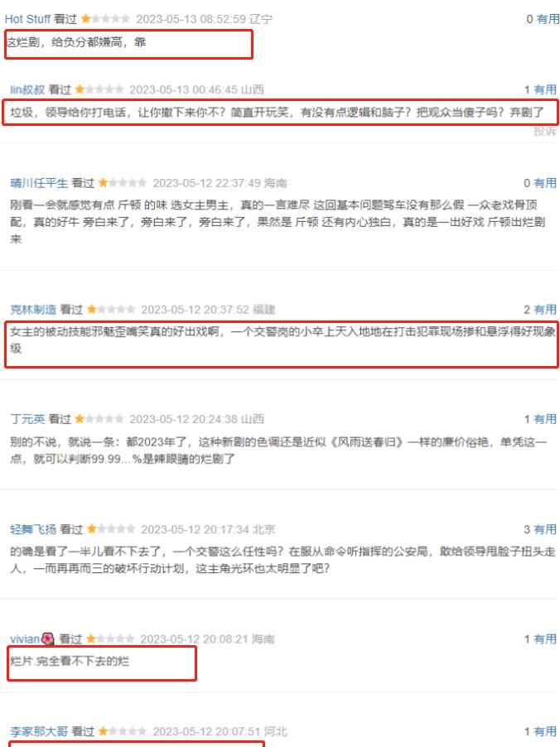560x747 pixels.
Task: Mark 晴川任平生's review as 有用
Action: (545, 183)
